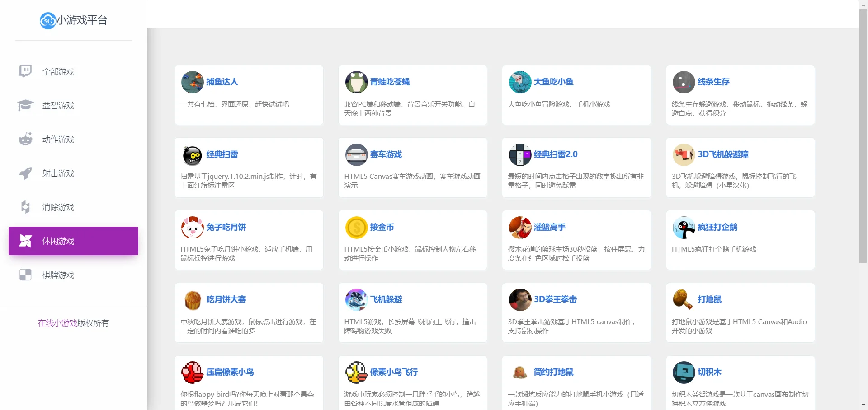Click the 3D拳王拳击 game thumbnail
Image resolution: width=868 pixels, height=410 pixels.
click(x=520, y=299)
